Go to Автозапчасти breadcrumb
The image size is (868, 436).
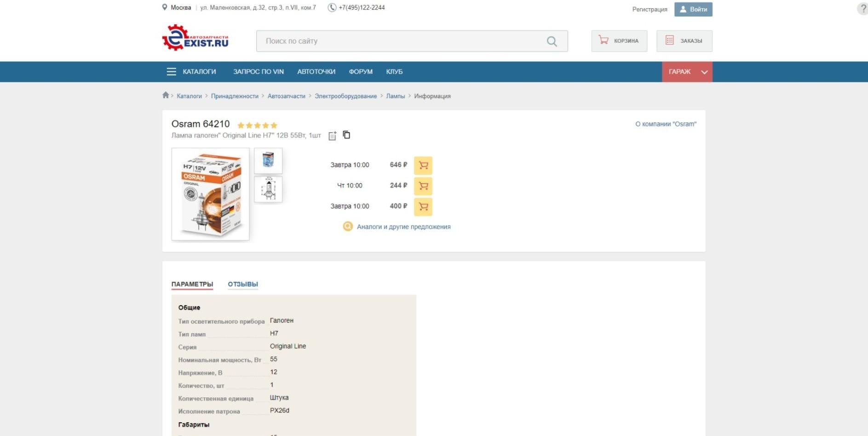(287, 96)
